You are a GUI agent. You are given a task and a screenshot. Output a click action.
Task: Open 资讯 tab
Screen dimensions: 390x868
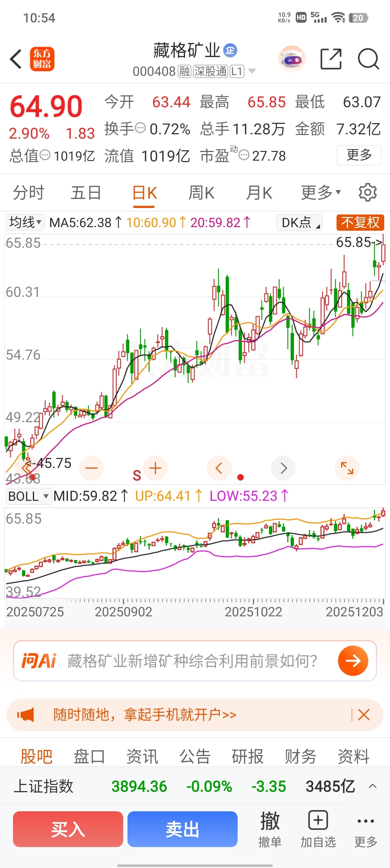[x=142, y=756]
